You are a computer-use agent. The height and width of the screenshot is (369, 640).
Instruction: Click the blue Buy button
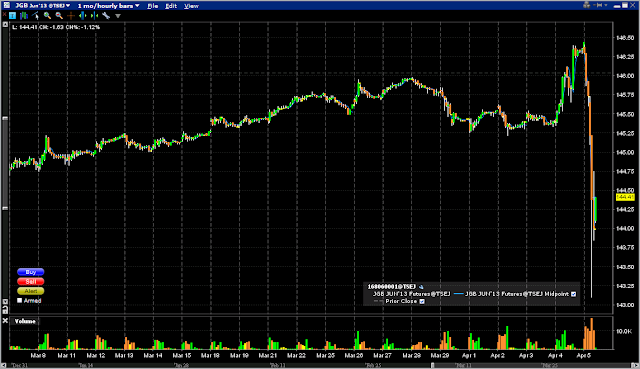click(31, 272)
